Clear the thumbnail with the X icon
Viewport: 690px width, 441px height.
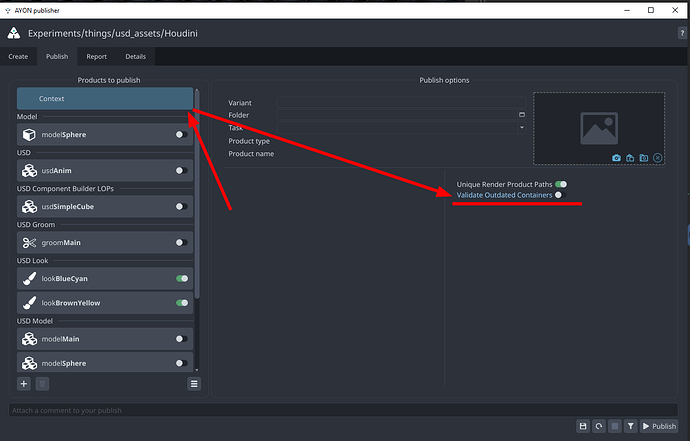657,158
